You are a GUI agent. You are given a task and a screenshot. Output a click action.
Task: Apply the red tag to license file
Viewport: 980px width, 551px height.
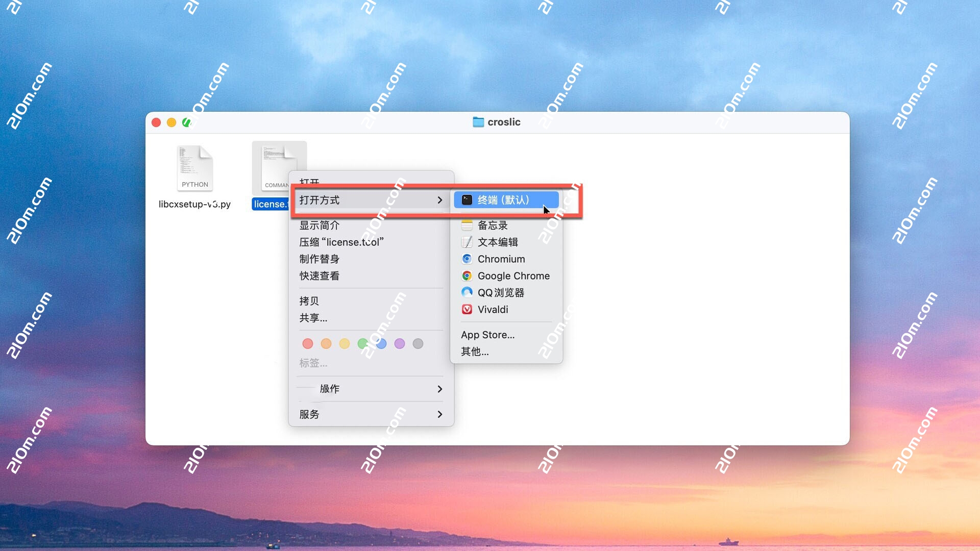click(x=308, y=343)
